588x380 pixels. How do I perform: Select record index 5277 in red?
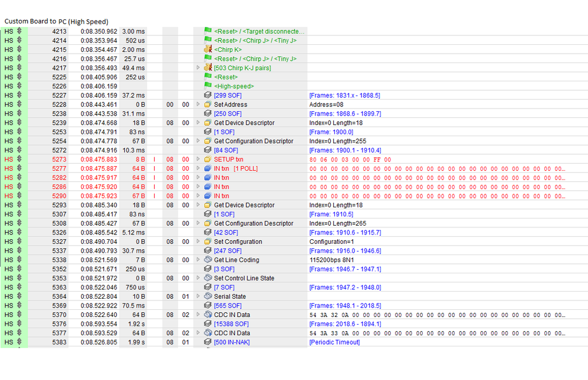59,168
